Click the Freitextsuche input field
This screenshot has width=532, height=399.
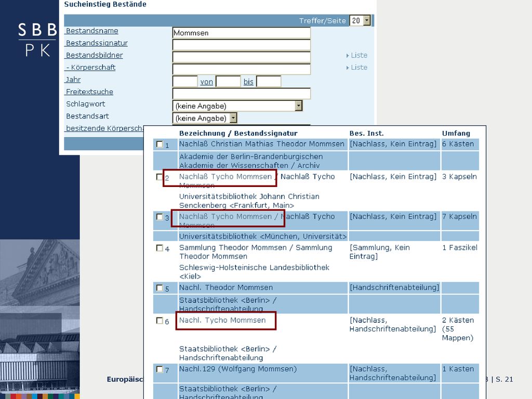point(241,94)
